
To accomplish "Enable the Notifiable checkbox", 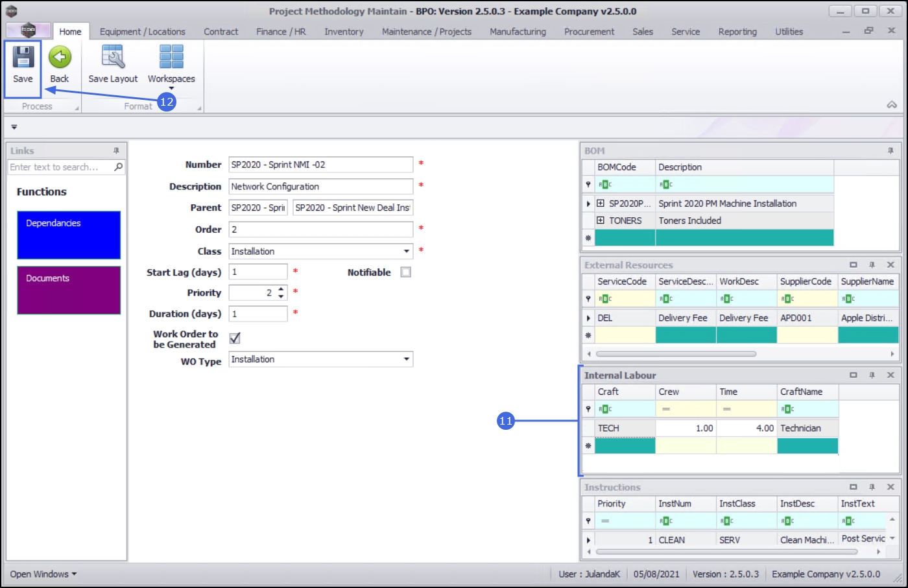I will 406,272.
